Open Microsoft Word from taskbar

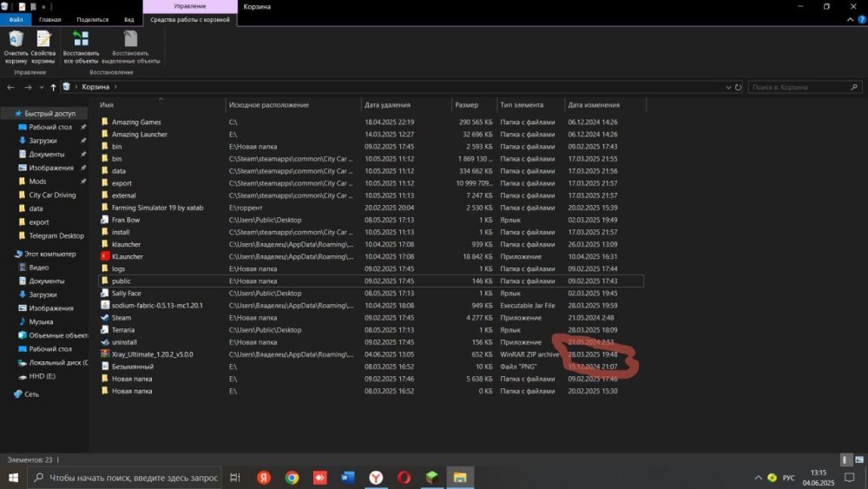coord(348,478)
